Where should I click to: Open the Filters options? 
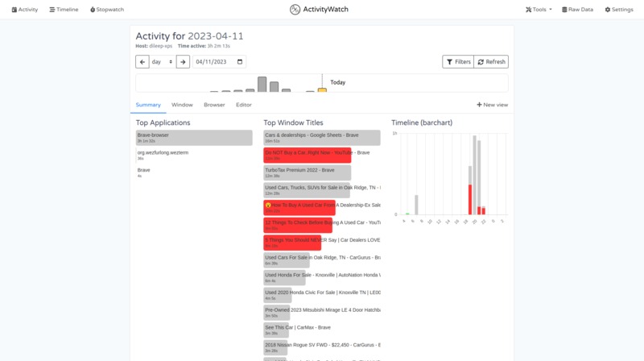[458, 62]
